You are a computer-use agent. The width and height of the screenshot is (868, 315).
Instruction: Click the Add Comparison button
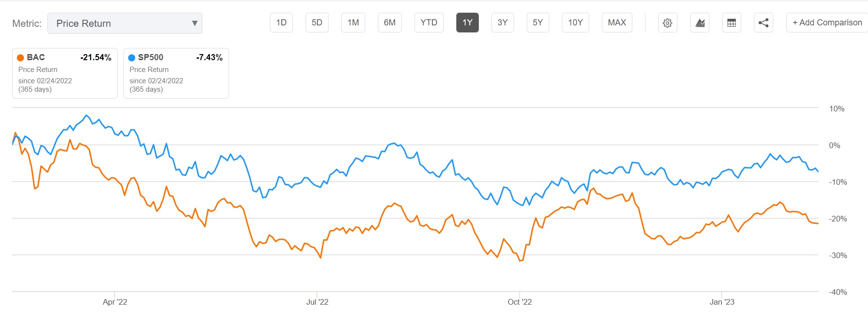pyautogui.click(x=827, y=23)
